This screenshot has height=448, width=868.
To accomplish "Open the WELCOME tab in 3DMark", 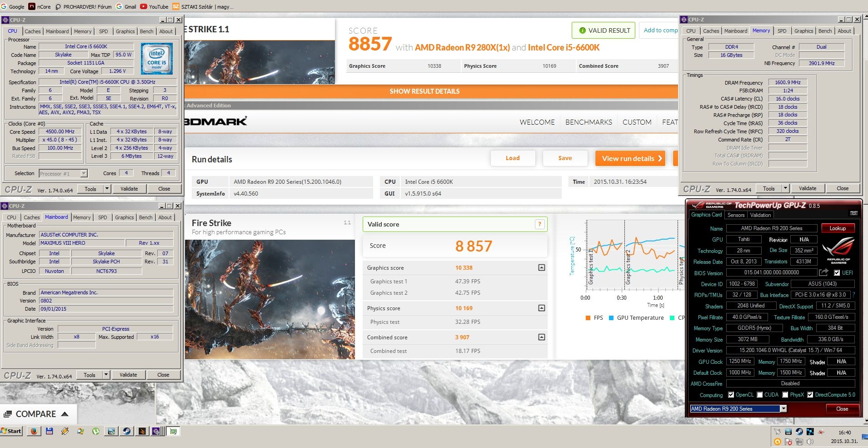I will coord(537,122).
